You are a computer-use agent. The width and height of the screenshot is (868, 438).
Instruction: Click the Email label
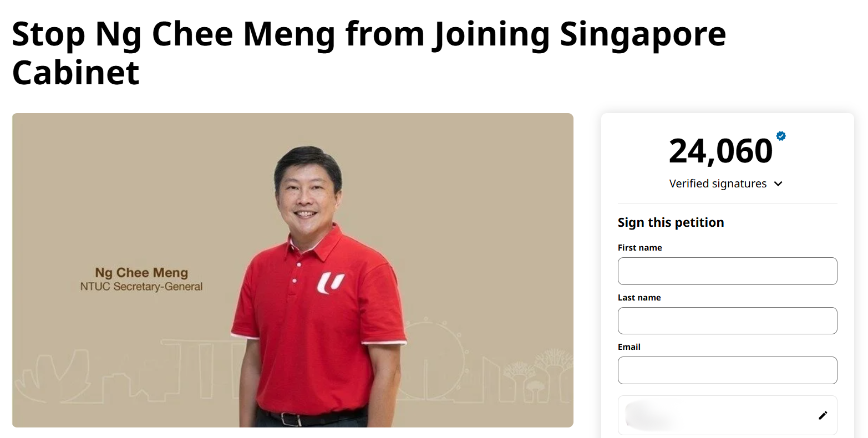tap(629, 347)
